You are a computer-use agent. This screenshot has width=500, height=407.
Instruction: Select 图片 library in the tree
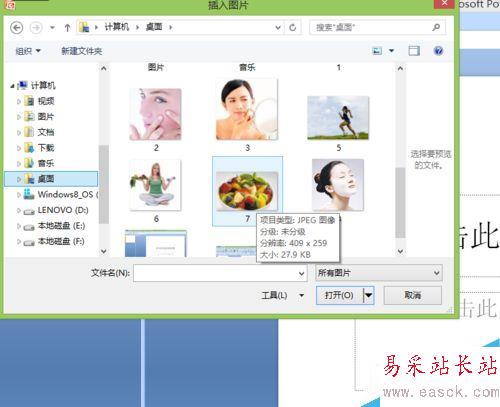click(x=46, y=117)
